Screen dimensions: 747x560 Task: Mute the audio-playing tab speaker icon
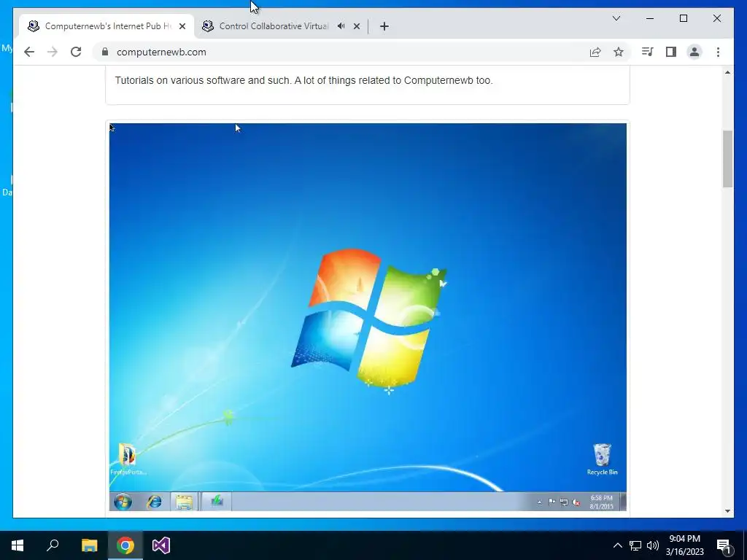tap(341, 26)
